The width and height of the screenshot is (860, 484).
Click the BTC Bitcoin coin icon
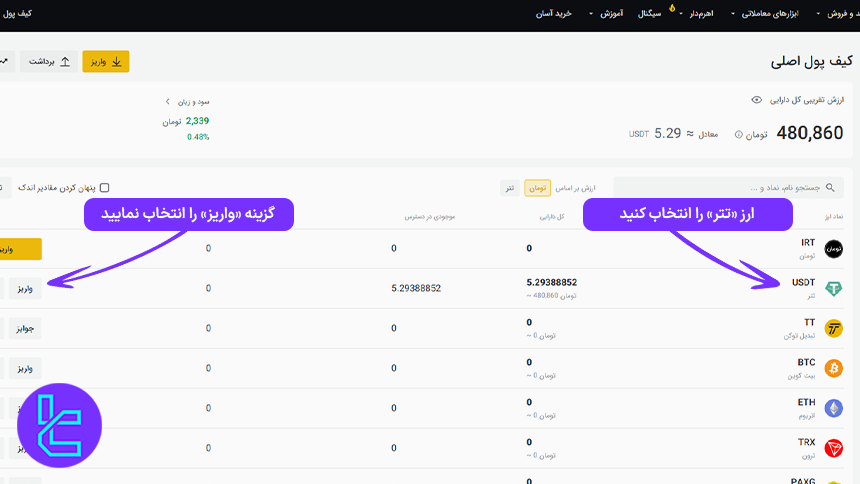(x=834, y=368)
